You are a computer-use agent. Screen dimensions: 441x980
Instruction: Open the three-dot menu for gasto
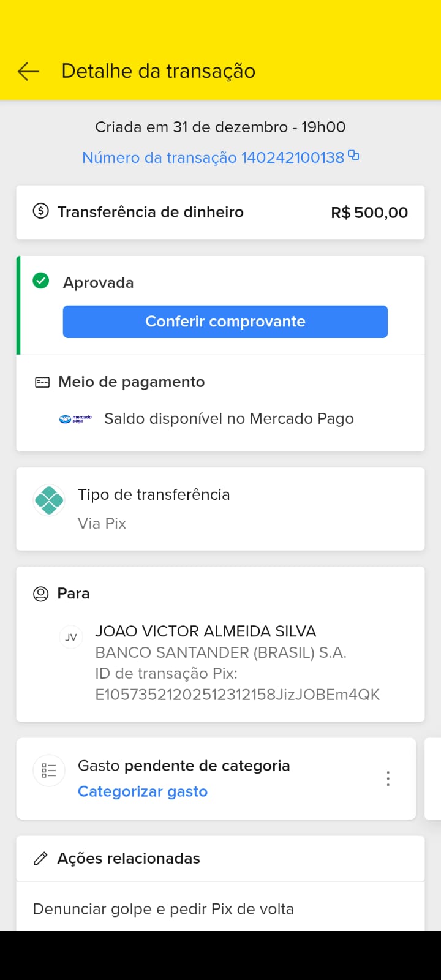[388, 778]
